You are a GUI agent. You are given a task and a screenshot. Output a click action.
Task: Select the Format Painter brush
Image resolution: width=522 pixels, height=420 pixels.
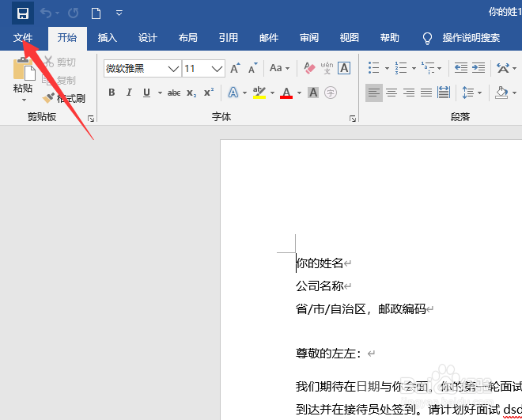click(48, 98)
